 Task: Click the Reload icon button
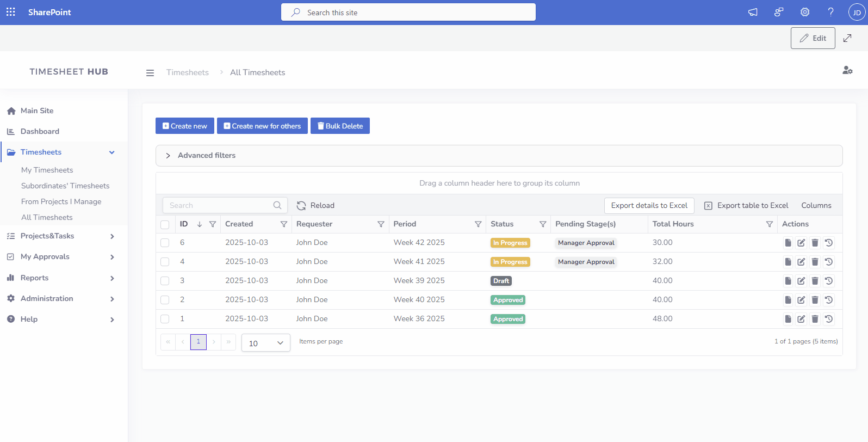point(301,205)
